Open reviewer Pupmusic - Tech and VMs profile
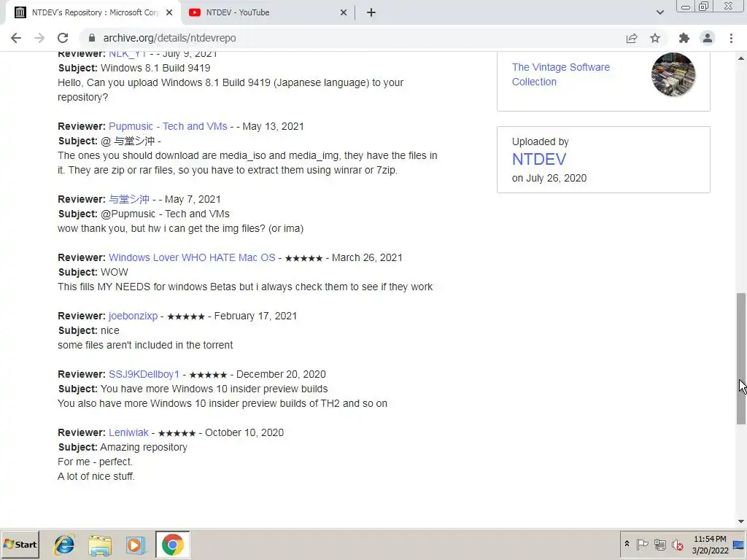The width and height of the screenshot is (747, 560). (x=168, y=126)
